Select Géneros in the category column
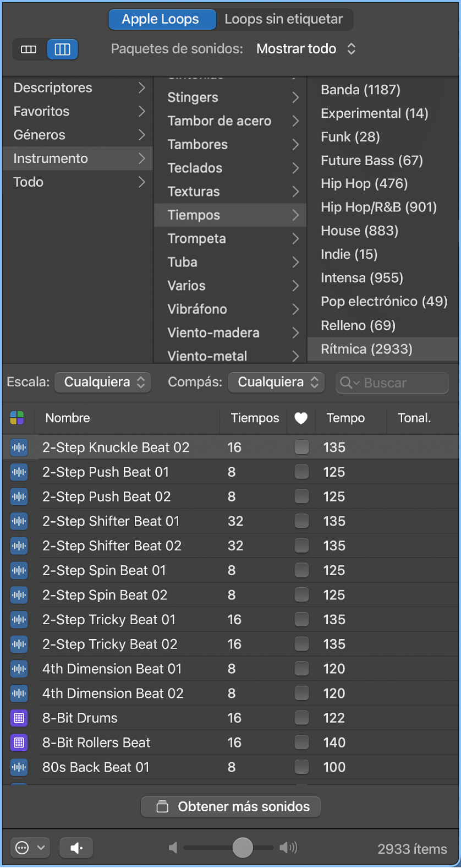This screenshot has width=461, height=868. 40,135
